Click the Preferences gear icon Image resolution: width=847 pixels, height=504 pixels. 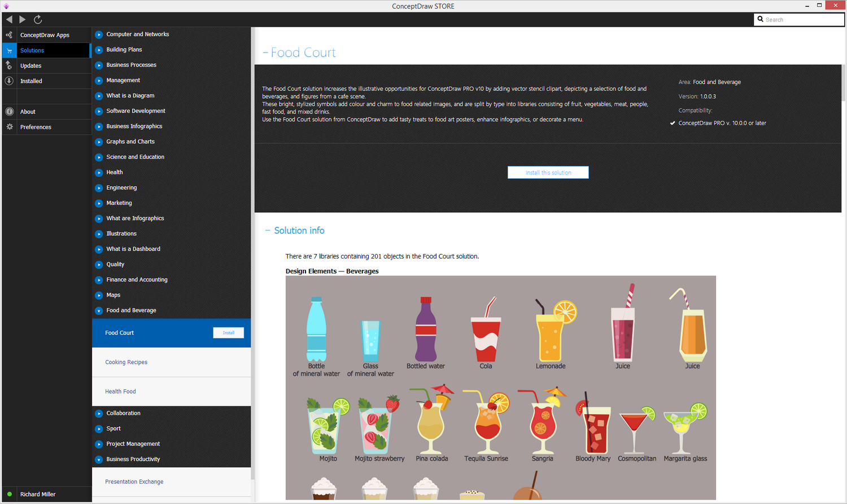point(9,127)
